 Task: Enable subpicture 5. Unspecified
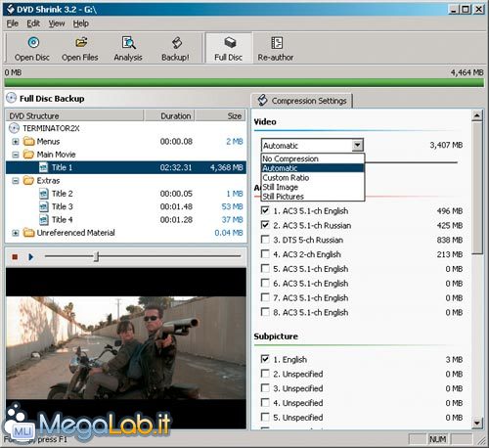pos(265,417)
